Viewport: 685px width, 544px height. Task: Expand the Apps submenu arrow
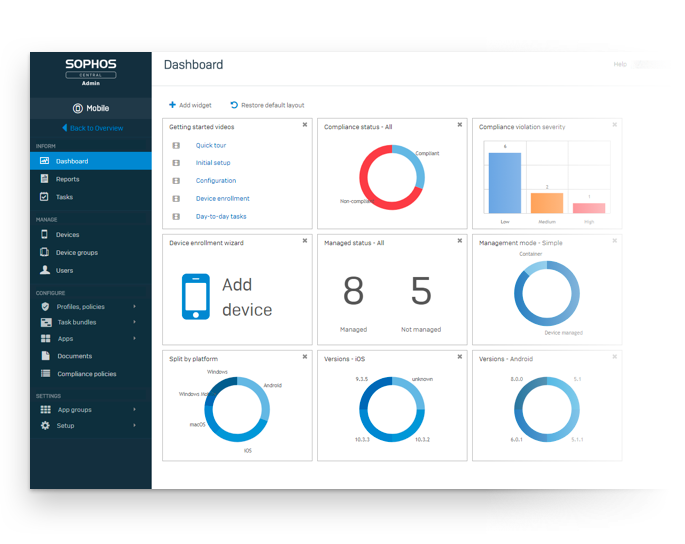(x=134, y=339)
